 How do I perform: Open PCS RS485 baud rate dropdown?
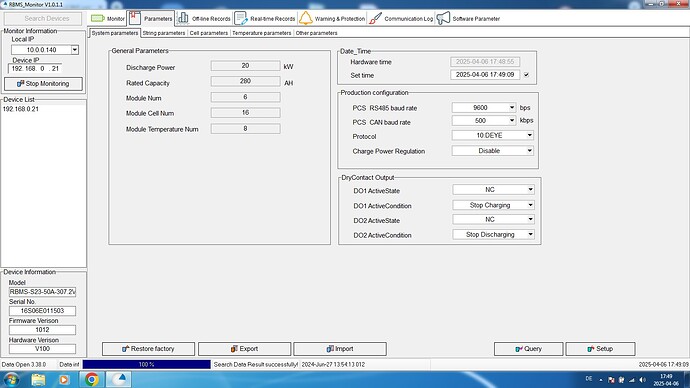(x=512, y=107)
